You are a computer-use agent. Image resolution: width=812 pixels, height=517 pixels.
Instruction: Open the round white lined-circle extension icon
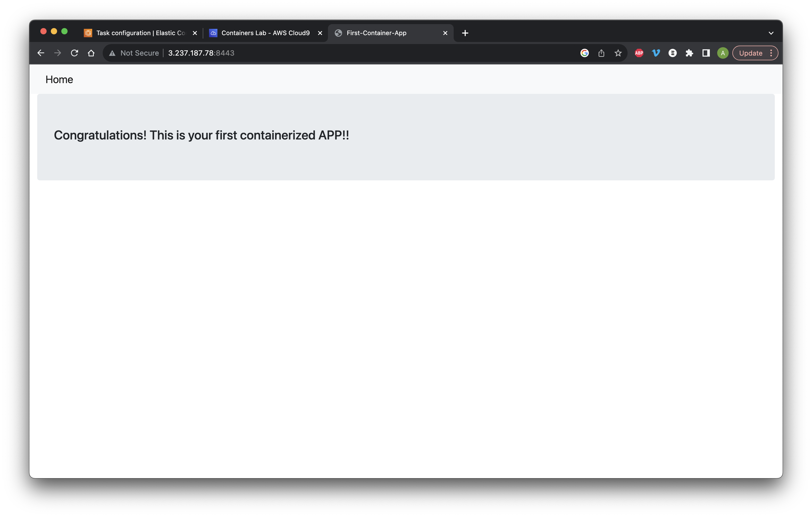[x=672, y=53]
